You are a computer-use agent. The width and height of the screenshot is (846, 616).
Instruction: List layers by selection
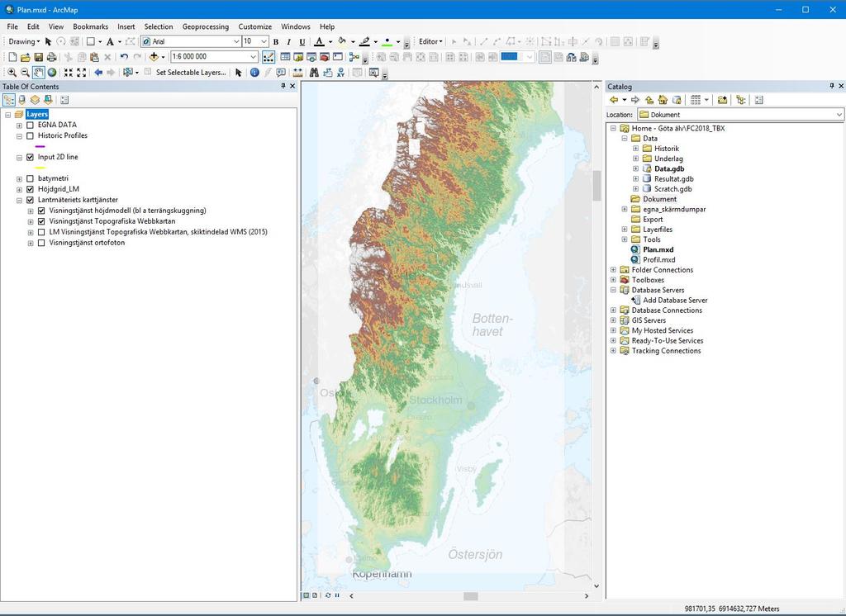(x=48, y=100)
